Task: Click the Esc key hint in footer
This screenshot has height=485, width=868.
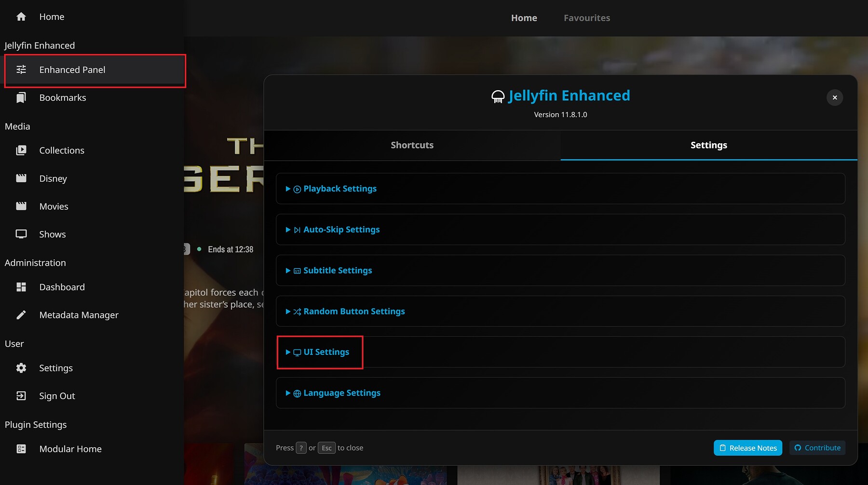Action: click(326, 448)
